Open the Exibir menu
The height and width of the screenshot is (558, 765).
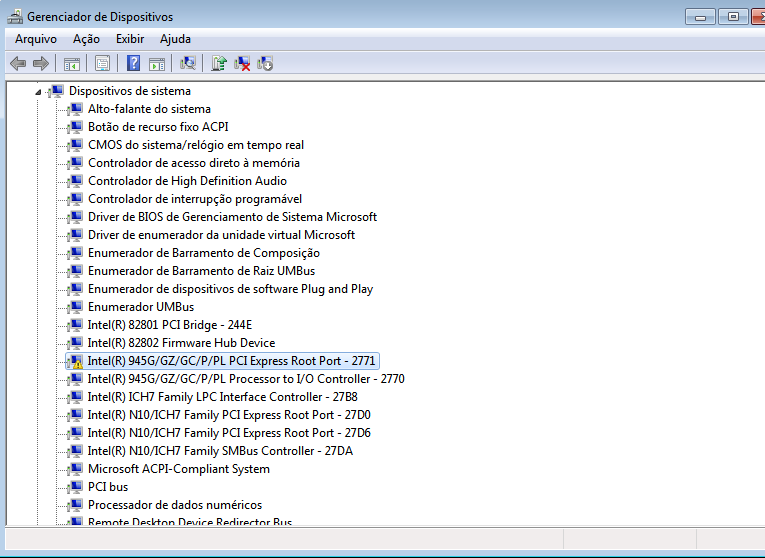(130, 39)
